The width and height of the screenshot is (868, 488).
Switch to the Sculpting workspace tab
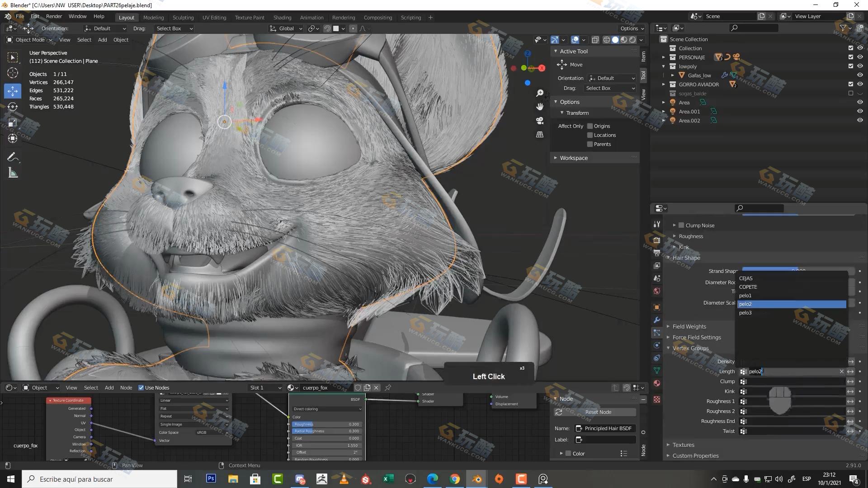pos(183,18)
